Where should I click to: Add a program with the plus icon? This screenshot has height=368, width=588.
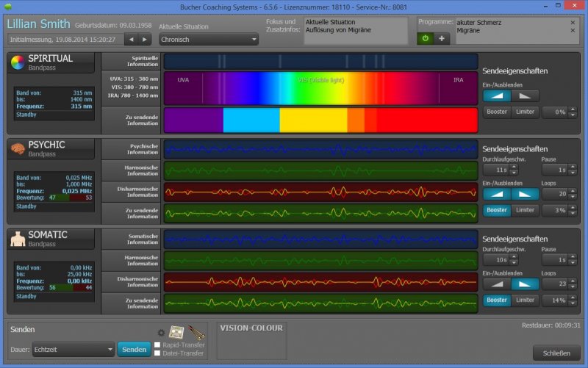pyautogui.click(x=442, y=38)
